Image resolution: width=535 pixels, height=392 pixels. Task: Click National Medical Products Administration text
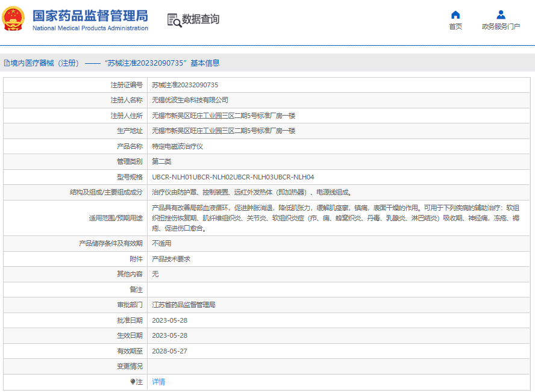[x=90, y=28]
